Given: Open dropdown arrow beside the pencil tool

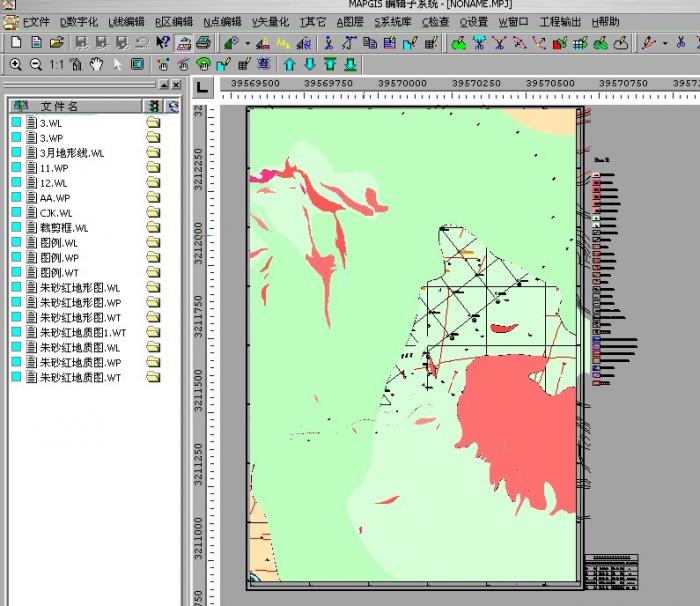Looking at the screenshot, I should (x=665, y=43).
